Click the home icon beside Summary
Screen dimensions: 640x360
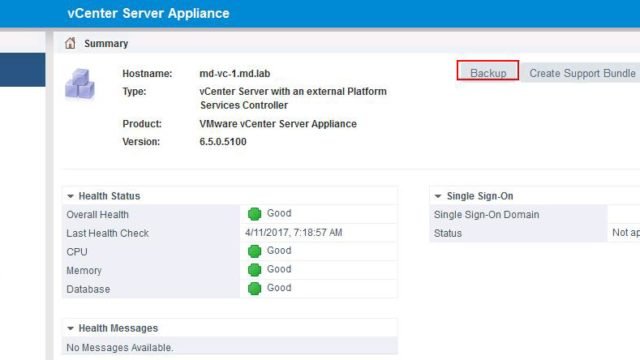pos(70,43)
